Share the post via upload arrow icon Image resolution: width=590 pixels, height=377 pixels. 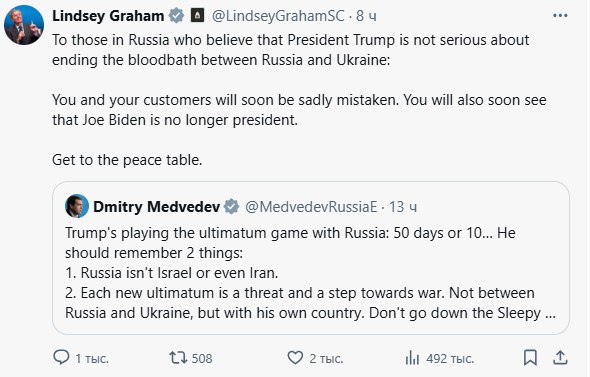click(560, 357)
